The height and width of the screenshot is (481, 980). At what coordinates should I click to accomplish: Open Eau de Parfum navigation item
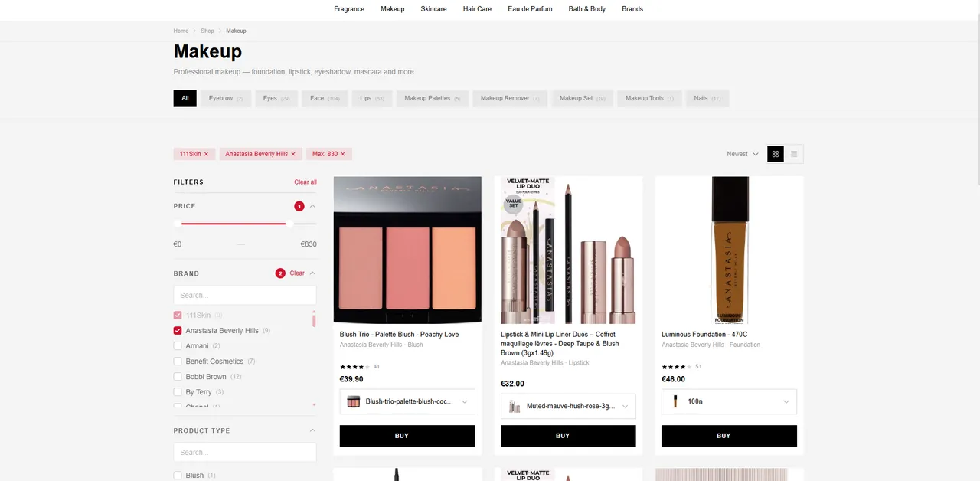coord(530,9)
